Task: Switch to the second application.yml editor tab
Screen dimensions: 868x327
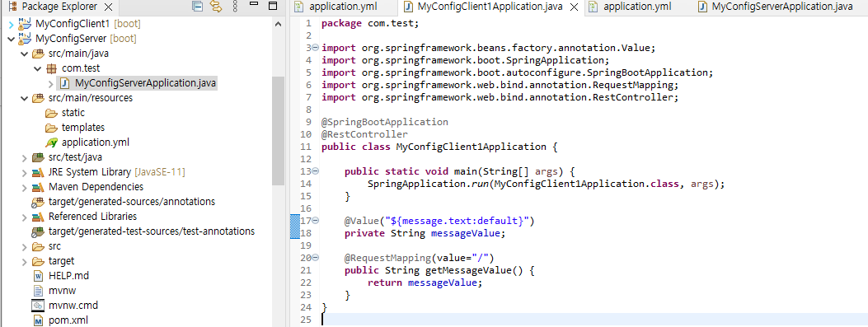Action: point(637,7)
